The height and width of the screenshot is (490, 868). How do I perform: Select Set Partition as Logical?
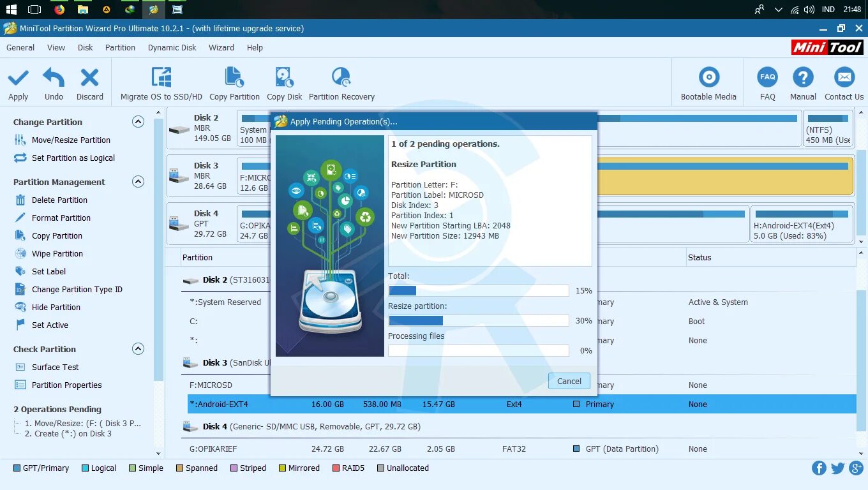click(x=73, y=158)
